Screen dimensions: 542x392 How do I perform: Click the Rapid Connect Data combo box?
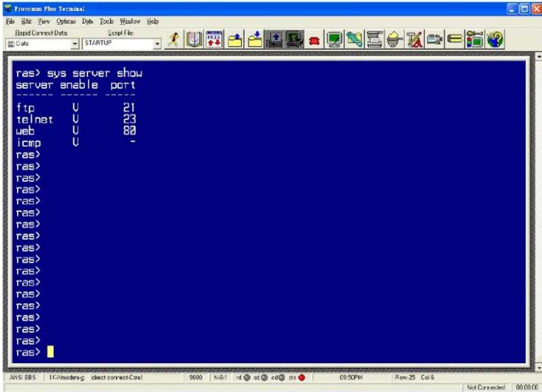click(42, 44)
